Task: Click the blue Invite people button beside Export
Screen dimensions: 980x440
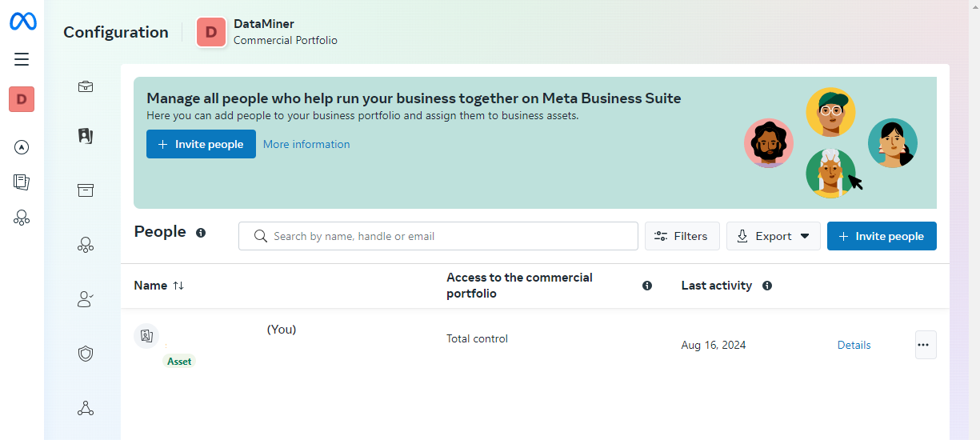Action: (882, 236)
